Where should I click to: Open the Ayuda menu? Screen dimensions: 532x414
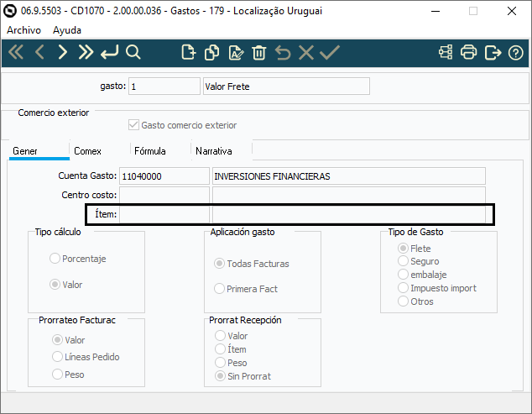[x=67, y=29]
